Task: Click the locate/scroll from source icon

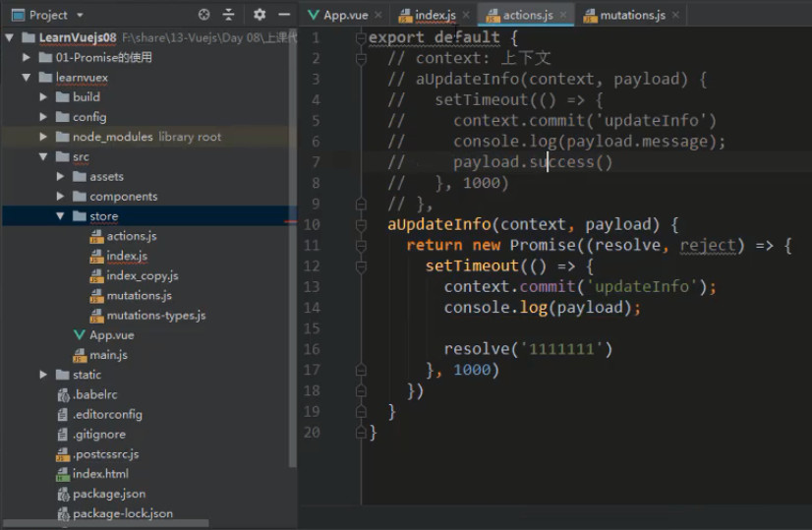Action: click(204, 15)
